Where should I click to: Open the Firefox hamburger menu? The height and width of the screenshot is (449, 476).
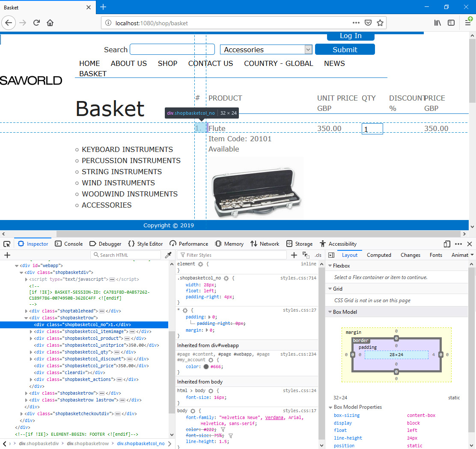tap(468, 23)
